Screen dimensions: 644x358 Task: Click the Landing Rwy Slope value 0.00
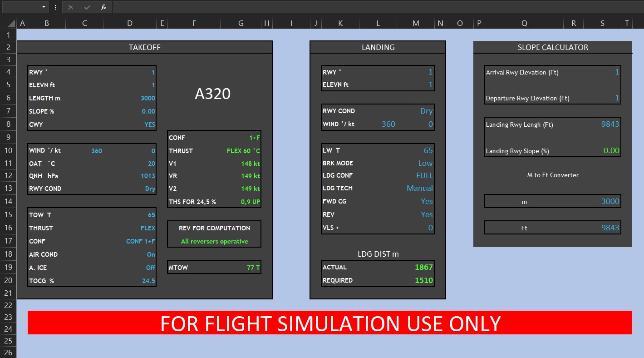[x=611, y=150]
